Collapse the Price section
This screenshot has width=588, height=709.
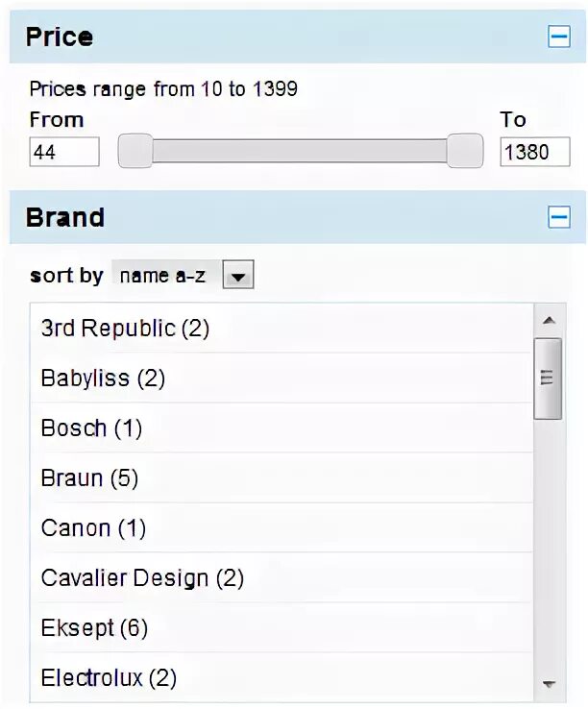coord(558,37)
